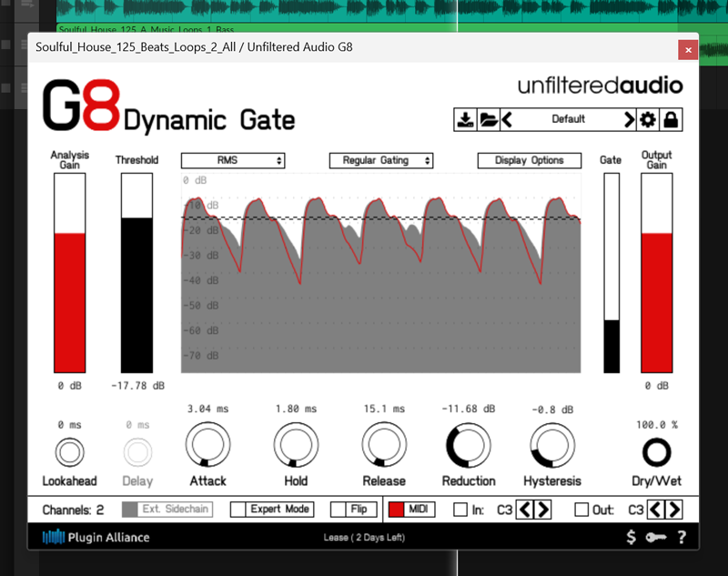Viewport: 728px width, 576px height.
Task: Click the Lease (2 Days Left) status
Action: [x=364, y=538]
